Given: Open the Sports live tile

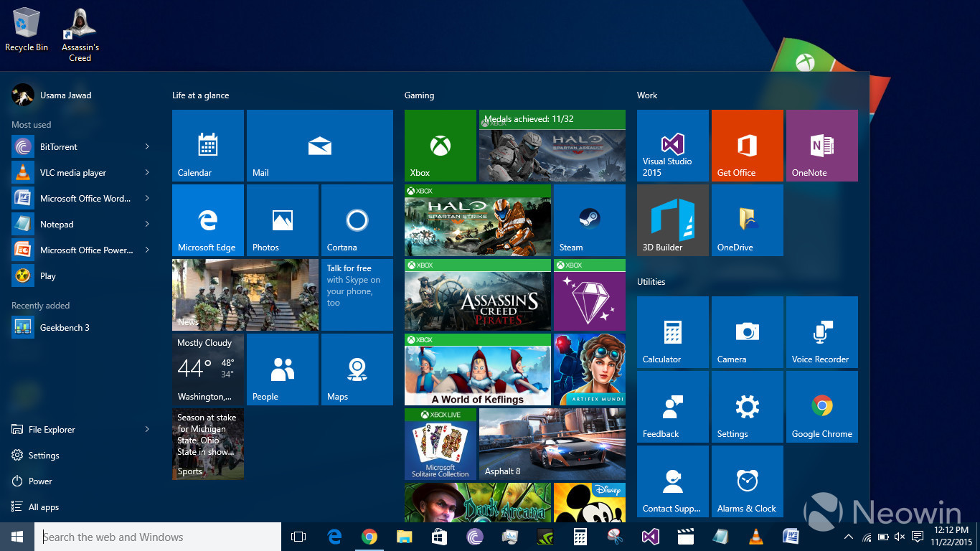Looking at the screenshot, I should point(208,444).
